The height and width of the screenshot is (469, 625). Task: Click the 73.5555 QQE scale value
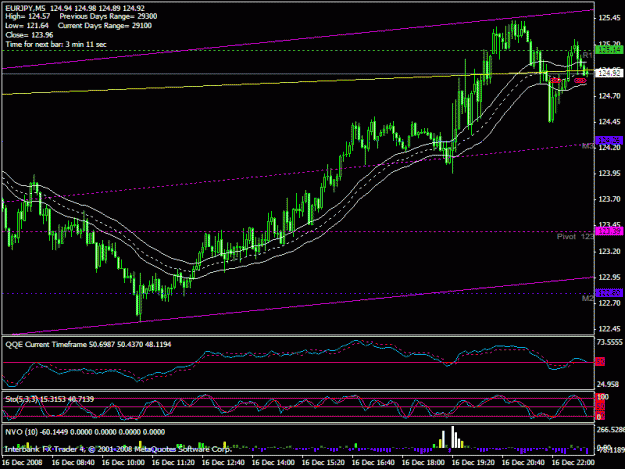pos(609,343)
